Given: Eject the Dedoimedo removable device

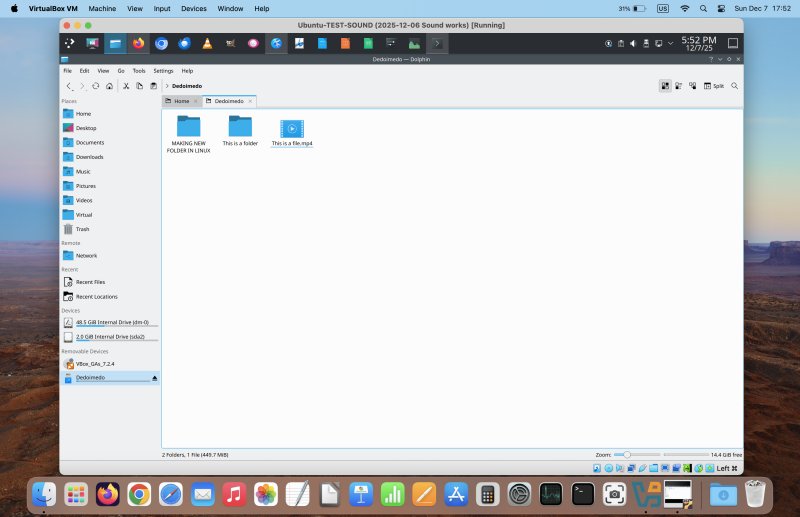Looking at the screenshot, I should coord(154,378).
